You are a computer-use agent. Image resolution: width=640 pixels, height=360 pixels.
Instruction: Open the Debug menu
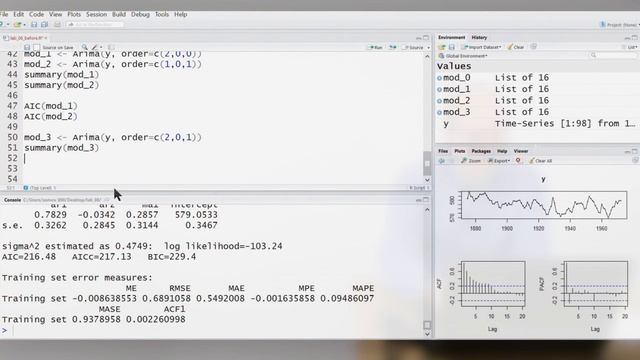(x=140, y=14)
